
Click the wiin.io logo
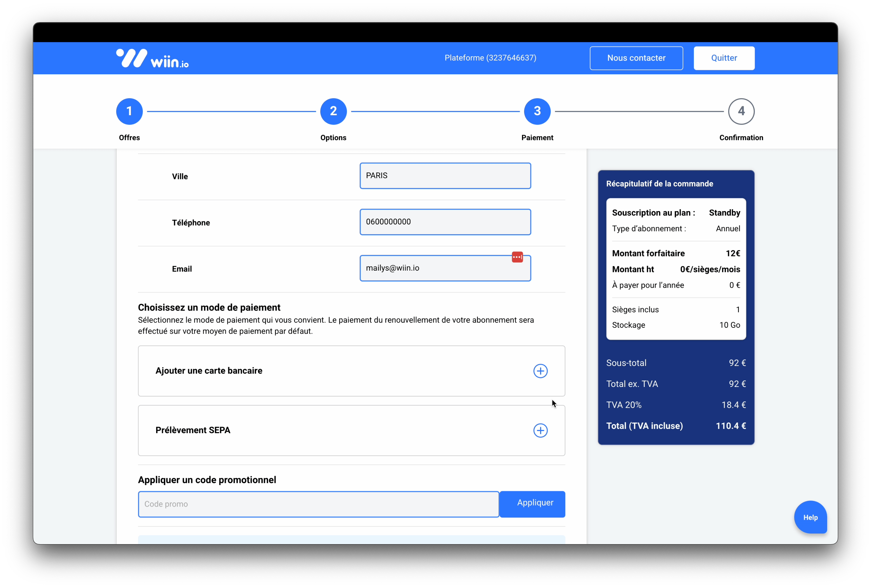pyautogui.click(x=152, y=58)
